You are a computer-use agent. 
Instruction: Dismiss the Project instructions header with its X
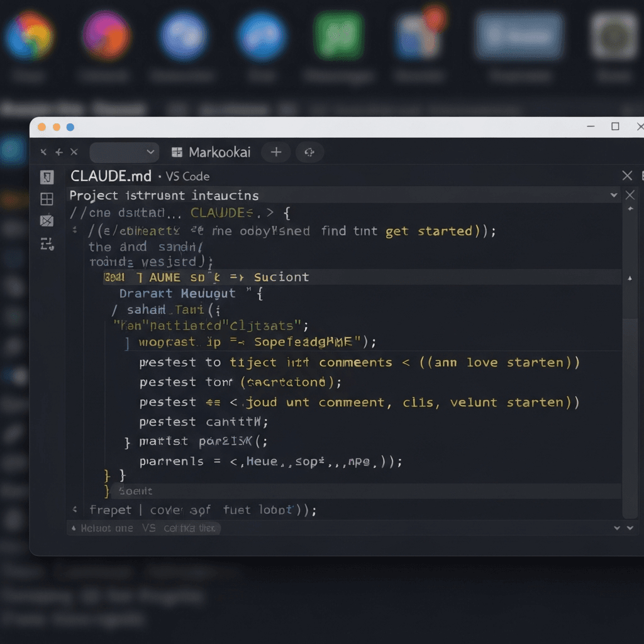pos(630,196)
